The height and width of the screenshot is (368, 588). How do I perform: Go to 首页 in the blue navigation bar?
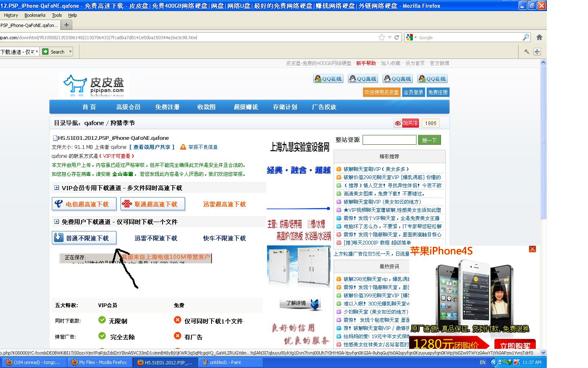(89, 107)
